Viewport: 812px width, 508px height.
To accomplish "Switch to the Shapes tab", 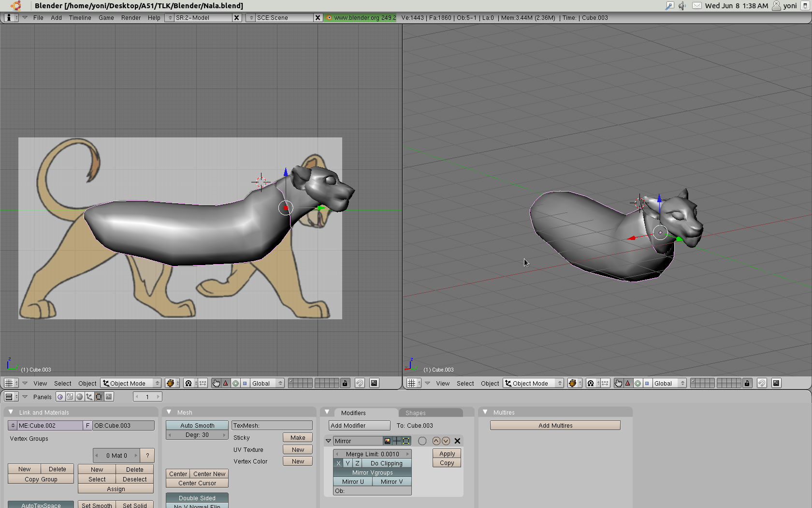I will [x=416, y=413].
